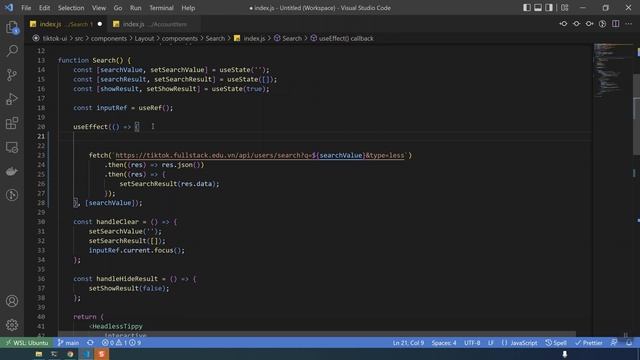This screenshot has width=640, height=360.
Task: Click Search folder breadcrumb
Action: pyautogui.click(x=215, y=38)
